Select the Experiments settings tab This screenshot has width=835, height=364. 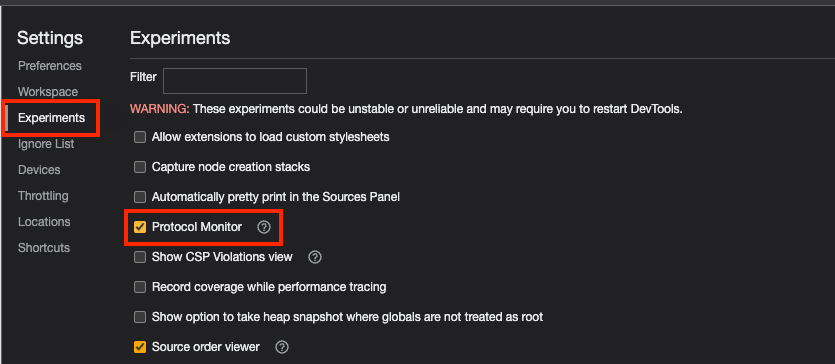(52, 118)
